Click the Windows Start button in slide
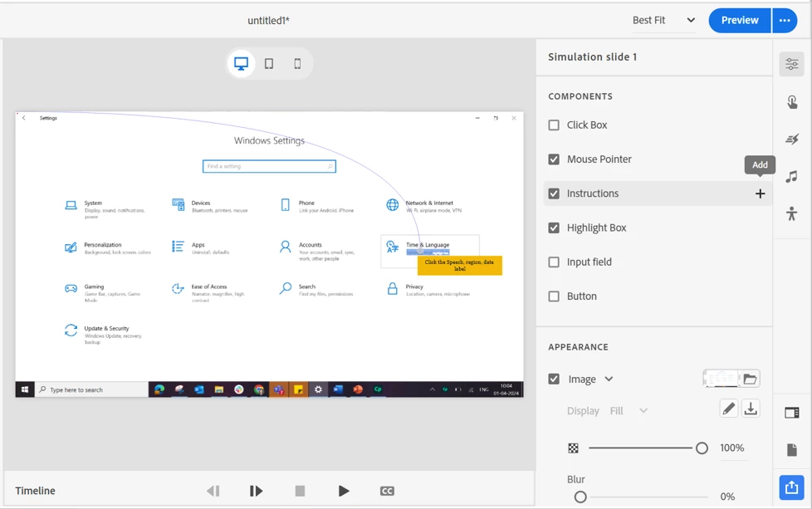 pos(25,389)
